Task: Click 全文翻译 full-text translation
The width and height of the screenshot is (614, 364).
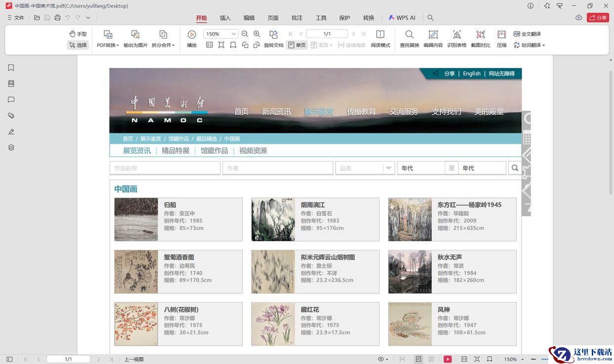Action: point(527,34)
